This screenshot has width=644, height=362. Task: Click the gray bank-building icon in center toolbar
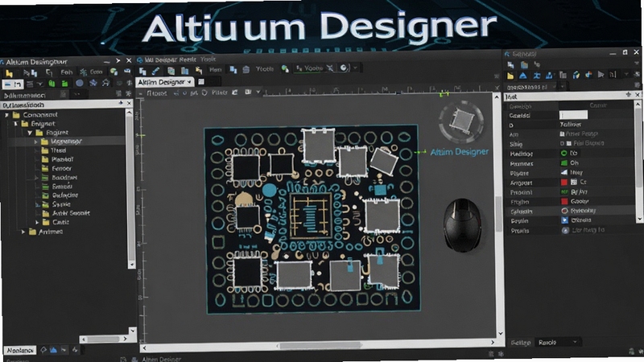pos(246,69)
